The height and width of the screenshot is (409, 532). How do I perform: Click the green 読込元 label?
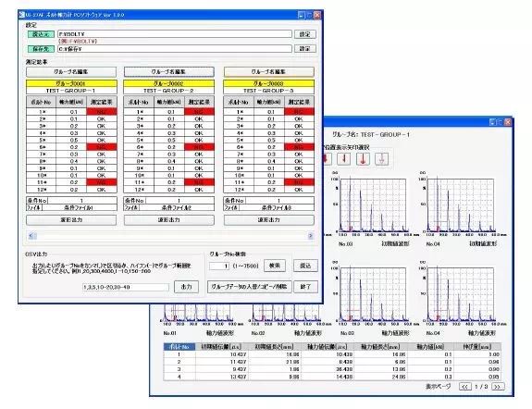(41, 34)
